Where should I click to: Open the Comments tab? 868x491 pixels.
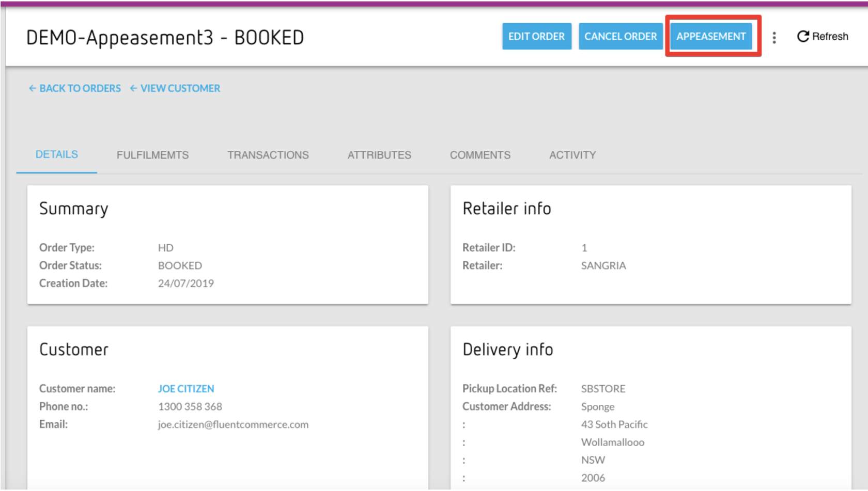pyautogui.click(x=480, y=155)
